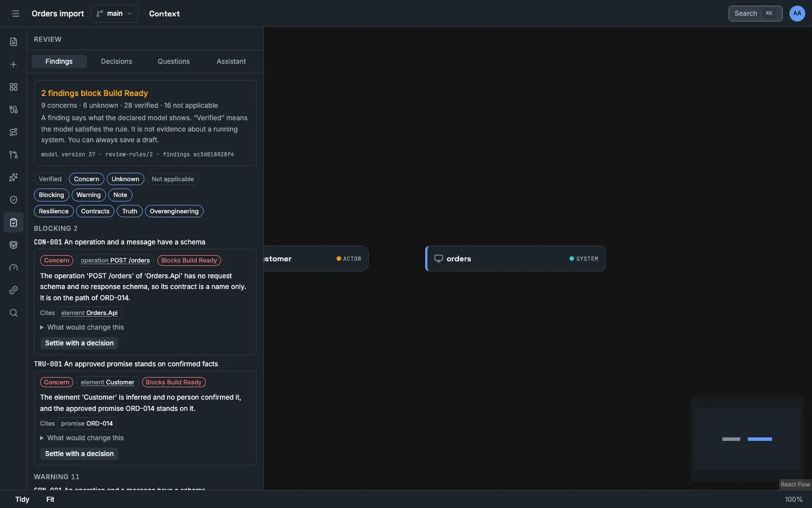Open the Search box in the top bar
812x508 pixels.
coord(755,14)
